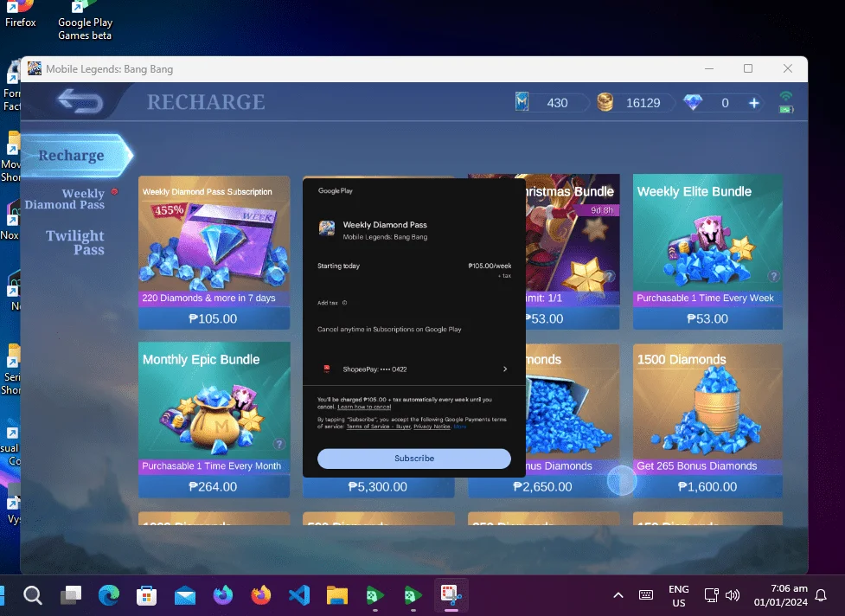Open Learn how to cancel link
Viewport: 845px width, 616px height.
click(364, 407)
